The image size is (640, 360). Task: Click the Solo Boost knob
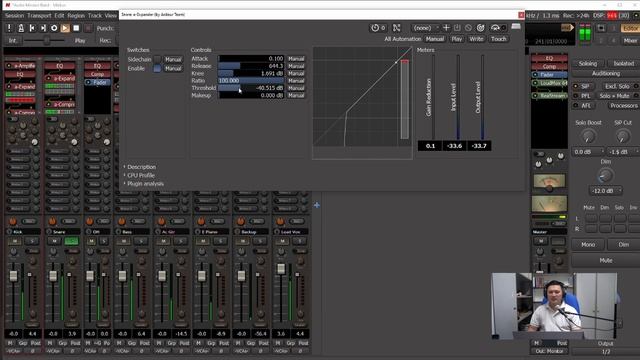[x=588, y=136]
